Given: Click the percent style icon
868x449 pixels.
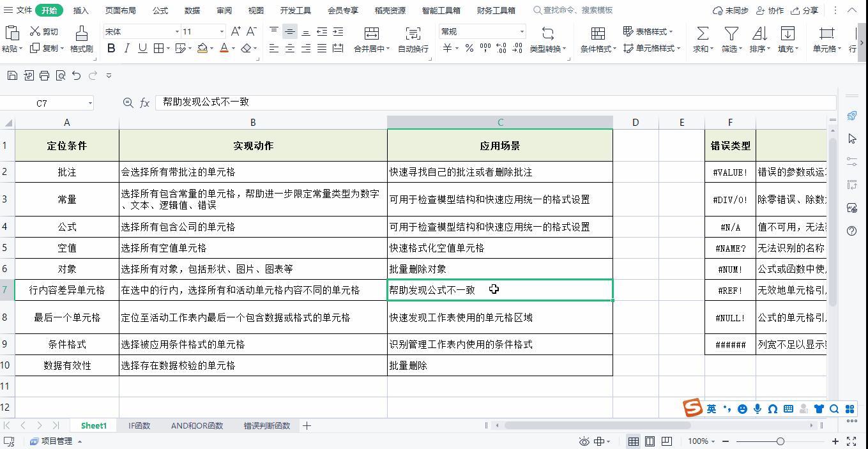Looking at the screenshot, I should [x=469, y=49].
